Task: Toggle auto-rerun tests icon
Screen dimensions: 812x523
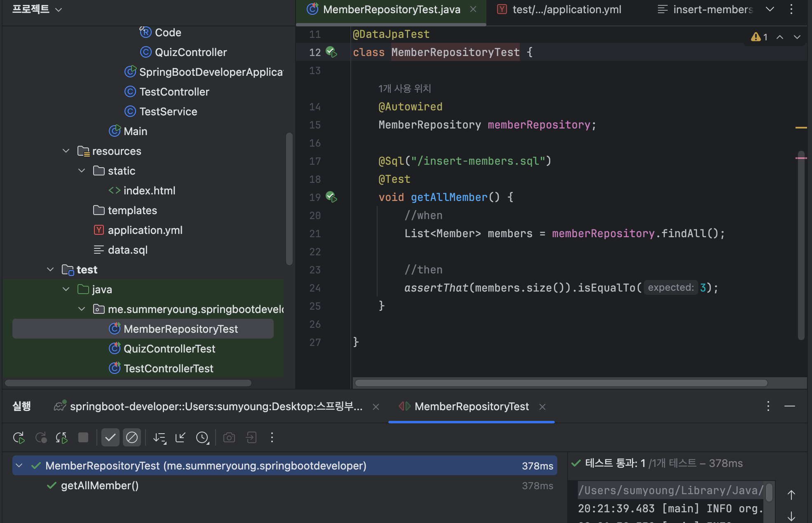Action: (62, 437)
